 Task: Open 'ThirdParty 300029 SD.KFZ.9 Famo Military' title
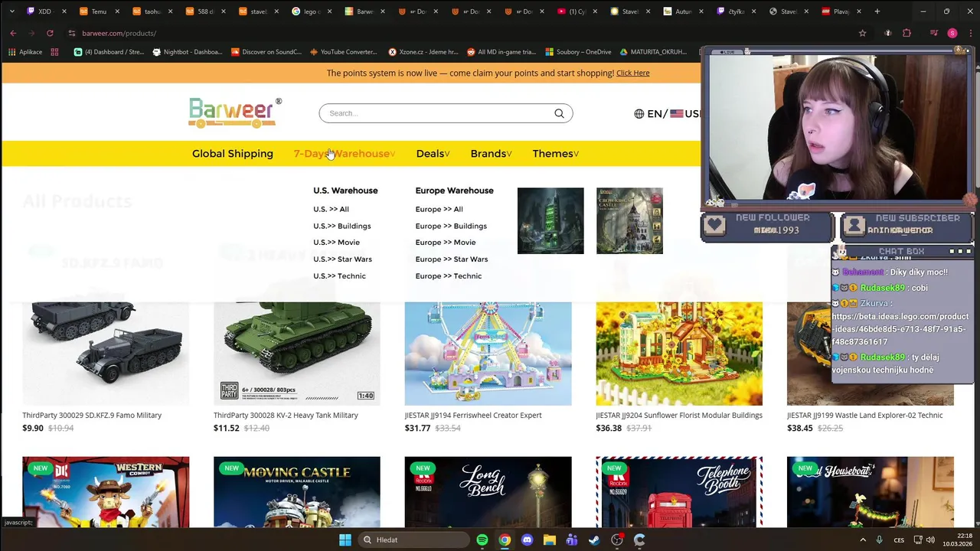[92, 416]
